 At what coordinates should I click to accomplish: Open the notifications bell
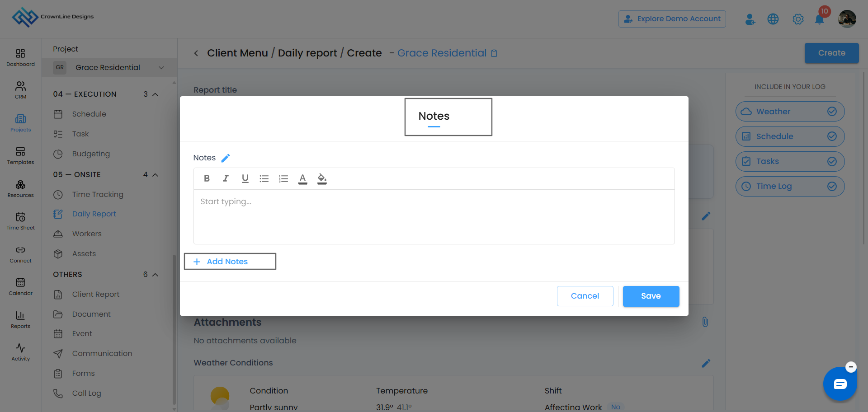(819, 19)
